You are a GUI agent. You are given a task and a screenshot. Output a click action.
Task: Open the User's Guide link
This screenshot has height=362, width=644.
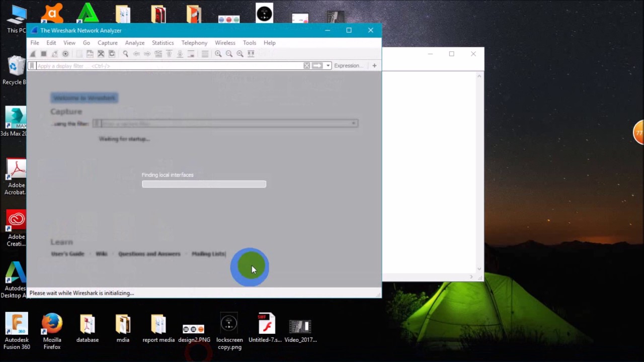tap(67, 254)
